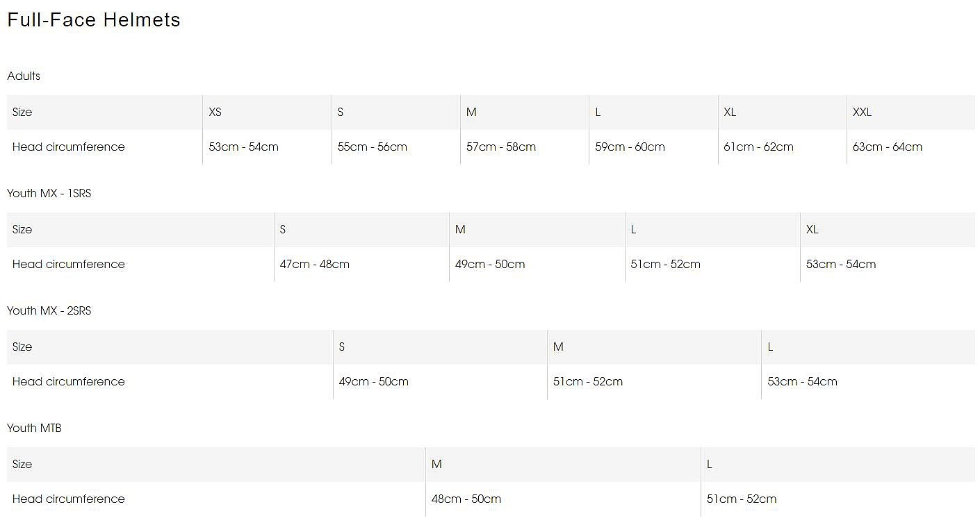
Task: Click the XXL size header
Action: [862, 112]
